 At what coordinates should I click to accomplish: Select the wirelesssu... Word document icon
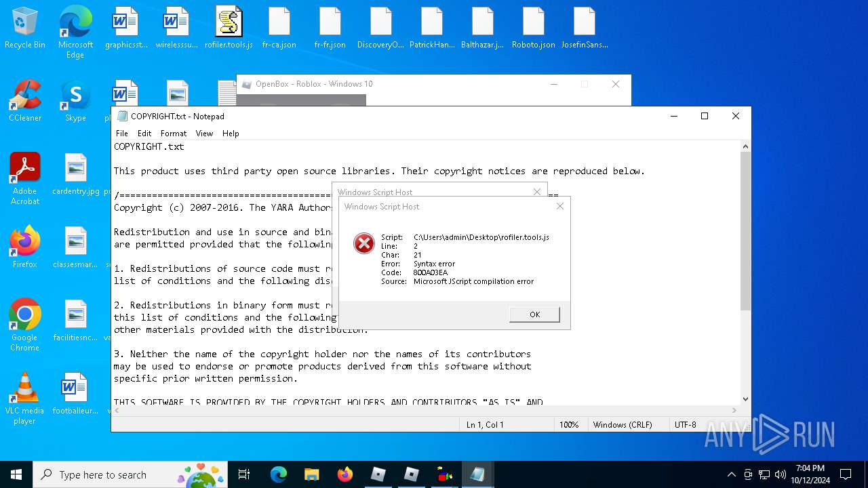click(x=177, y=28)
